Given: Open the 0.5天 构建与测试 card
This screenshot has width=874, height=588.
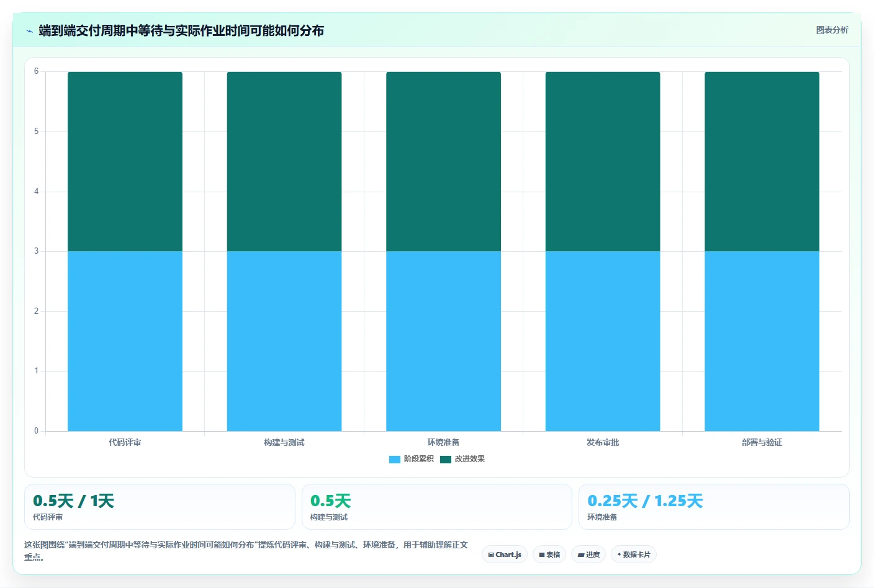Looking at the screenshot, I should click(437, 507).
